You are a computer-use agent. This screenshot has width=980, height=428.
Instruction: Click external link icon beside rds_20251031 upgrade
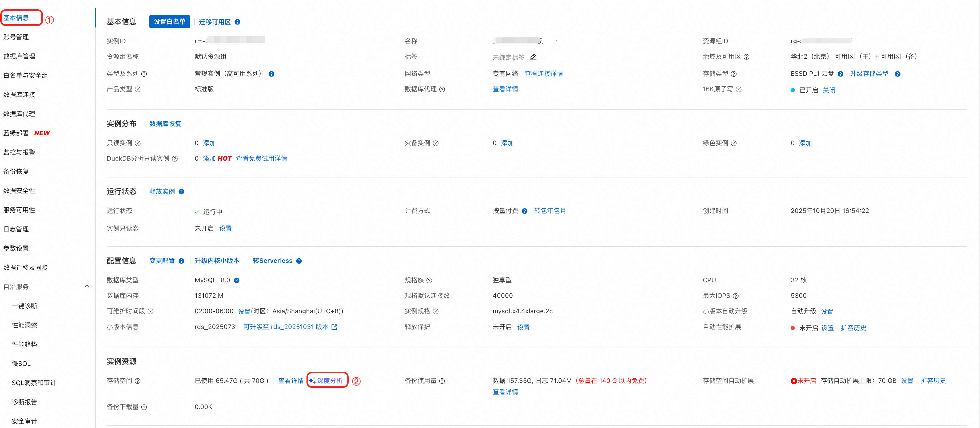click(334, 327)
